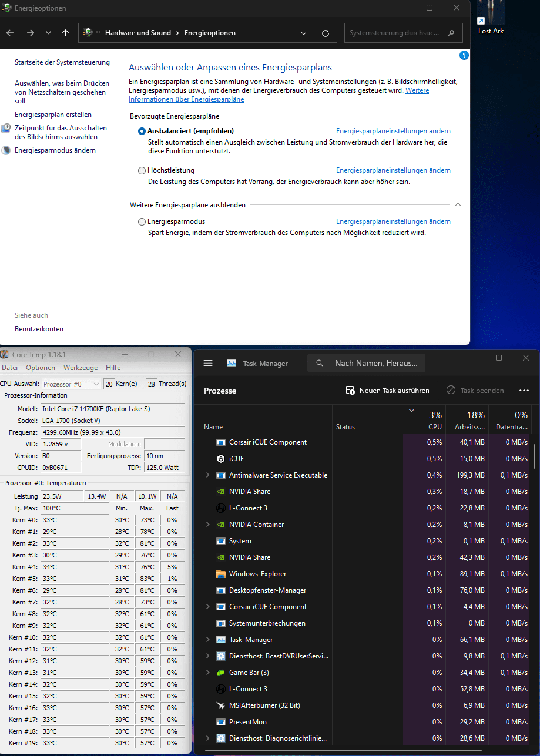The height and width of the screenshot is (756, 540).
Task: Open recent locations chevron in Energieoptionen
Action: (x=48, y=33)
